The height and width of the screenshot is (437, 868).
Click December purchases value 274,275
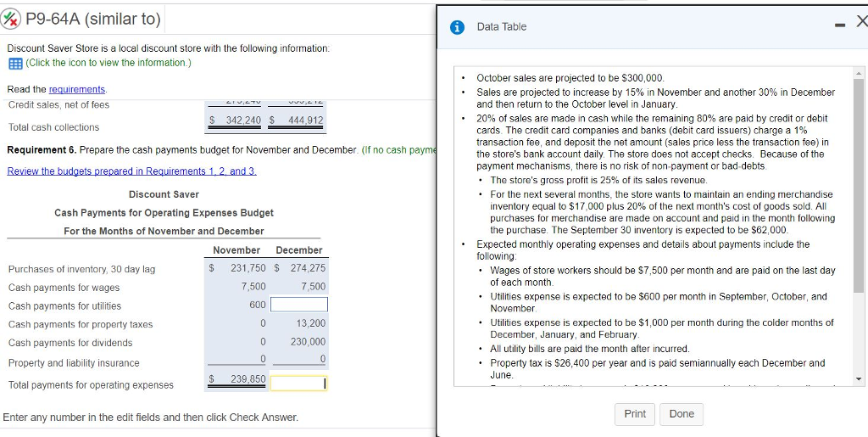coord(308,268)
